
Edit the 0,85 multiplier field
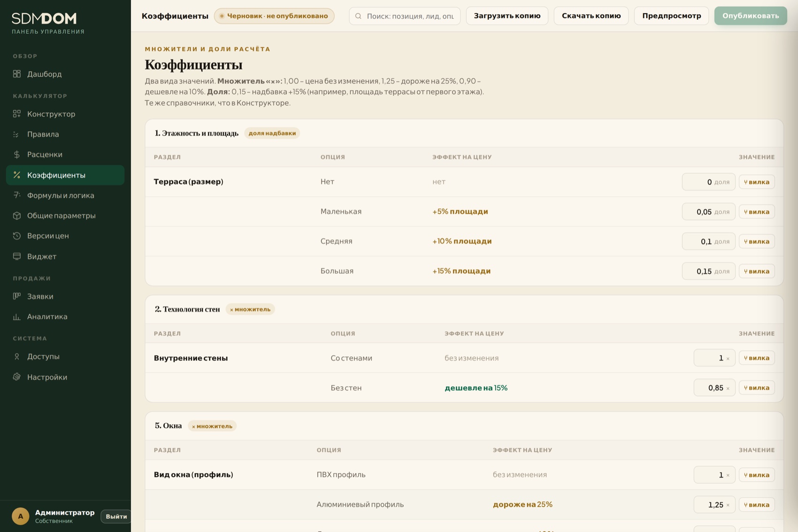[x=714, y=387]
